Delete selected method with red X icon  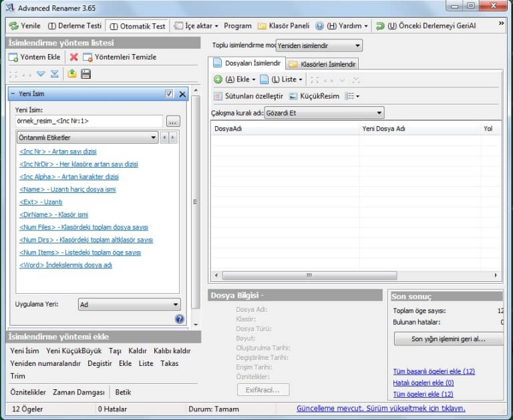pyautogui.click(x=74, y=57)
